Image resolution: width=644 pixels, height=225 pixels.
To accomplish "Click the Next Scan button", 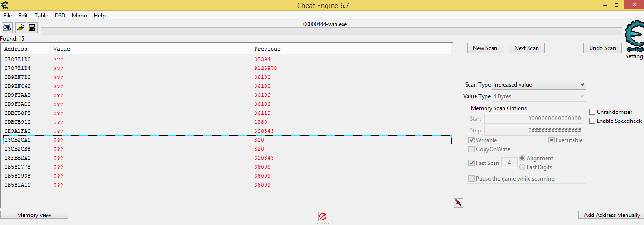I will tap(527, 48).
